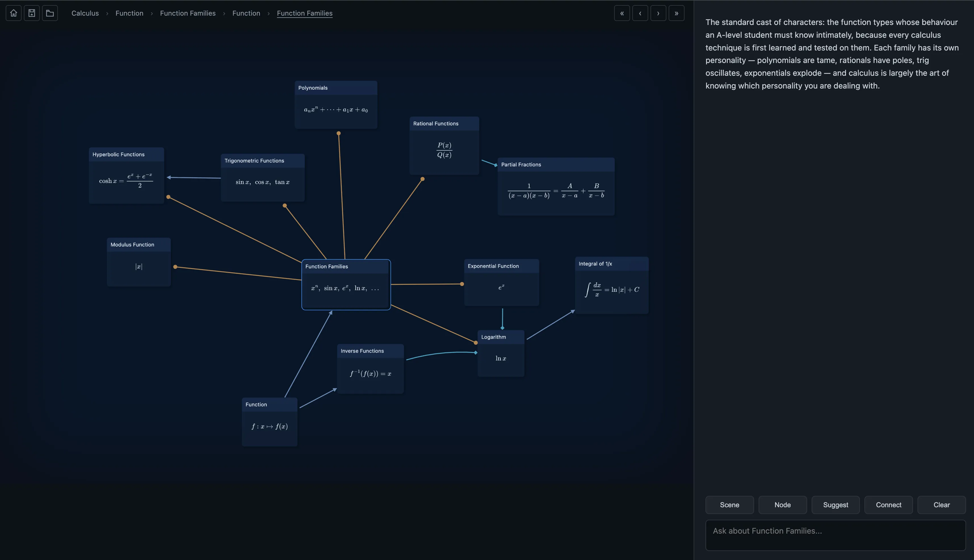Click the orange connector dot below Trigonometric Functions

(x=285, y=205)
